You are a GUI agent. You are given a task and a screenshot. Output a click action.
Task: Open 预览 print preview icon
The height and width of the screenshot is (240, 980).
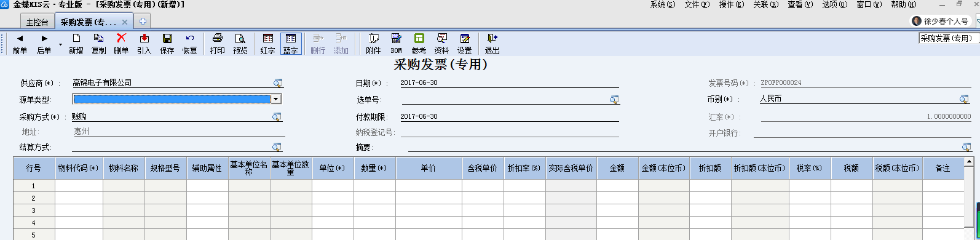(240, 44)
